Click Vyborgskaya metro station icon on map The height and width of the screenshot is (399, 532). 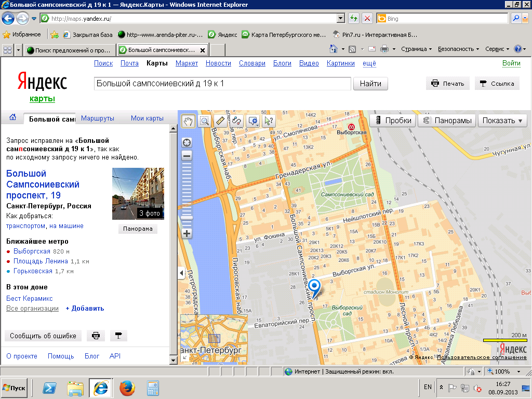pos(352,127)
